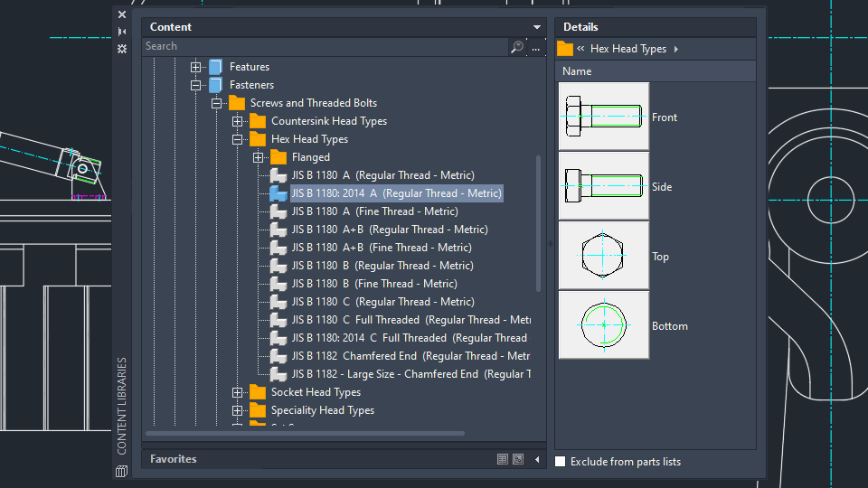The height and width of the screenshot is (488, 868).
Task: Select JIS B 1182 Chamfered End entry
Action: click(410, 356)
